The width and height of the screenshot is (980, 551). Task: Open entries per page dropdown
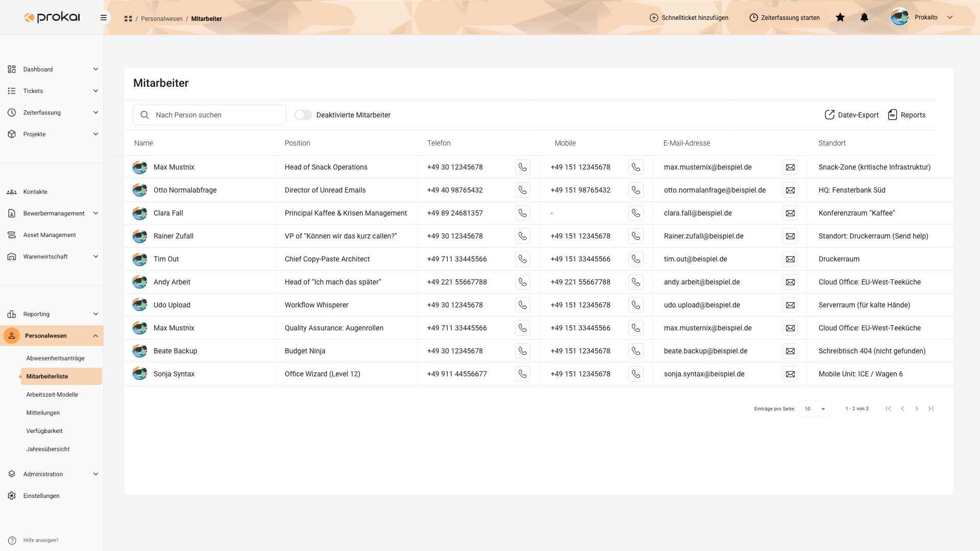815,409
